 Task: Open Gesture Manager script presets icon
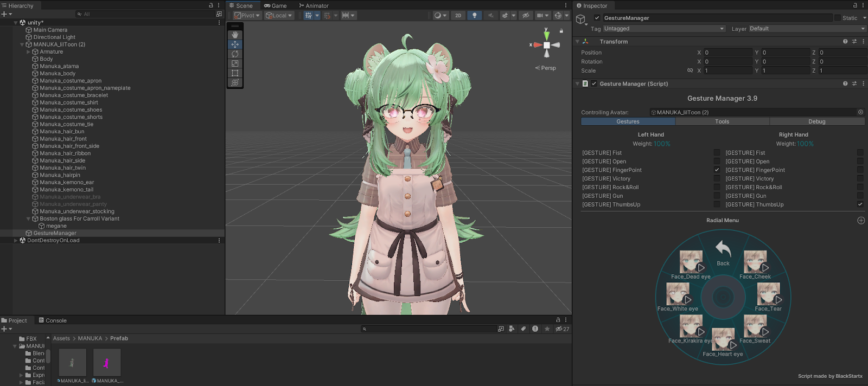click(854, 84)
